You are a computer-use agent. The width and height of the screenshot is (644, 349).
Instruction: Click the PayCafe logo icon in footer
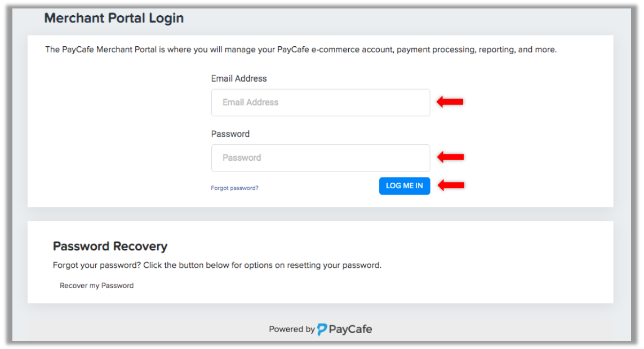coord(322,329)
